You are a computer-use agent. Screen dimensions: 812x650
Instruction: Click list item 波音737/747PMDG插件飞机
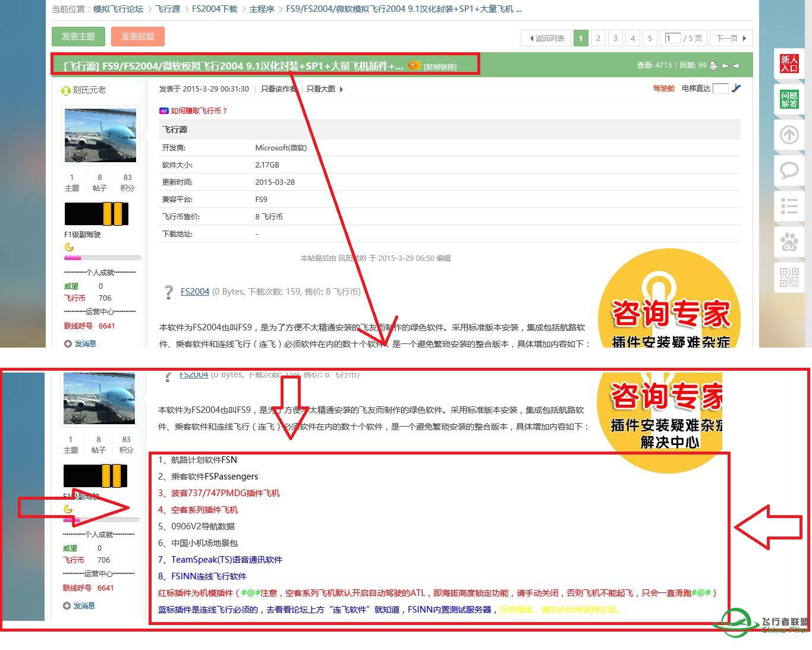pos(225,493)
